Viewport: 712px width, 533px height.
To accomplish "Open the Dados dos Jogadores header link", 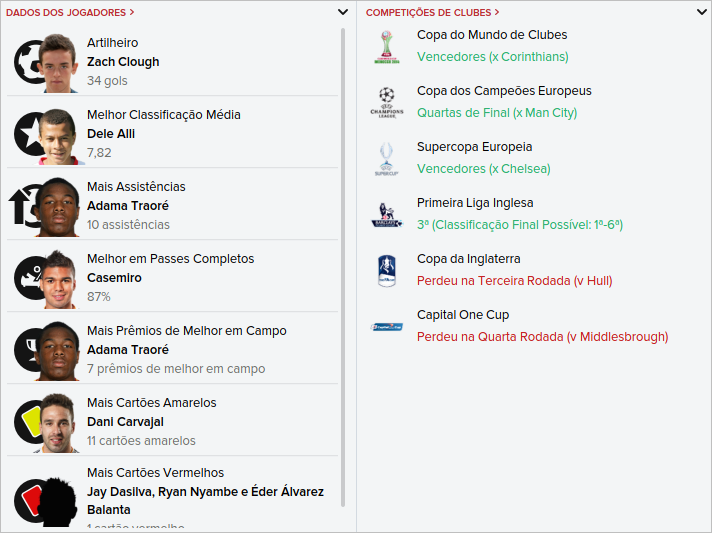I will click(x=70, y=13).
